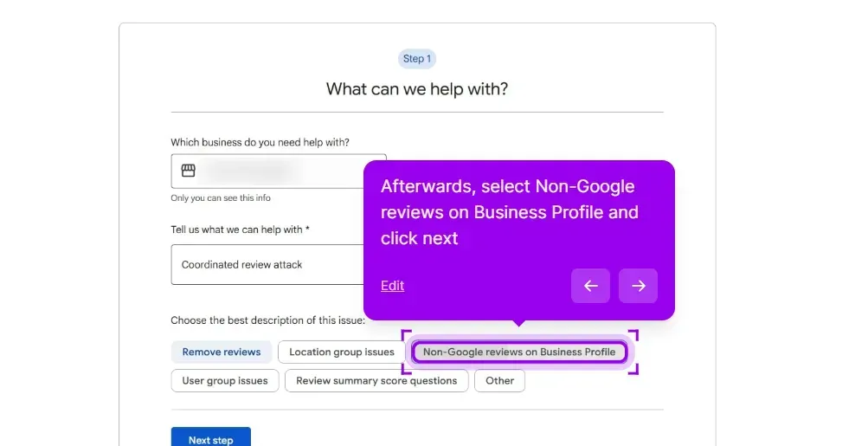Viewport: 868px width, 446px height.
Task: Click the storefront icon in business field
Action: tap(188, 171)
